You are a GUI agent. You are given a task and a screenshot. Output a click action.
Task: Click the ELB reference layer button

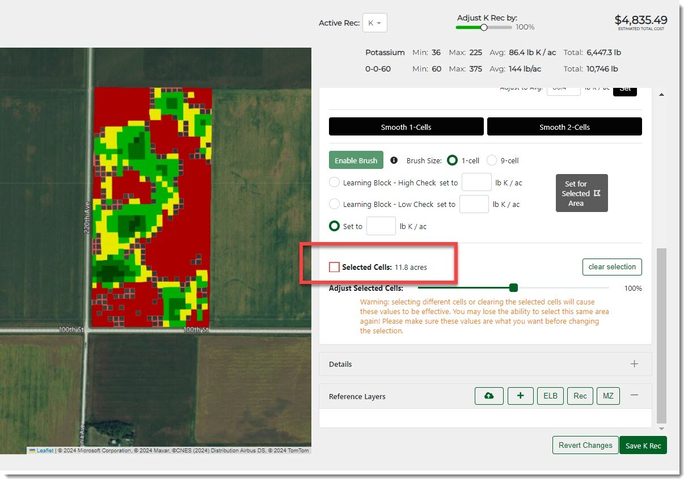550,396
